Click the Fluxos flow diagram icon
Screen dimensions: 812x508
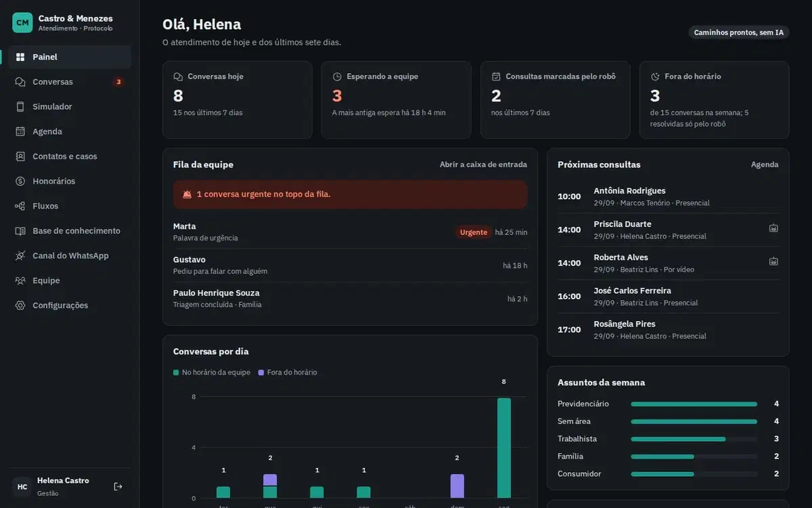click(x=20, y=206)
